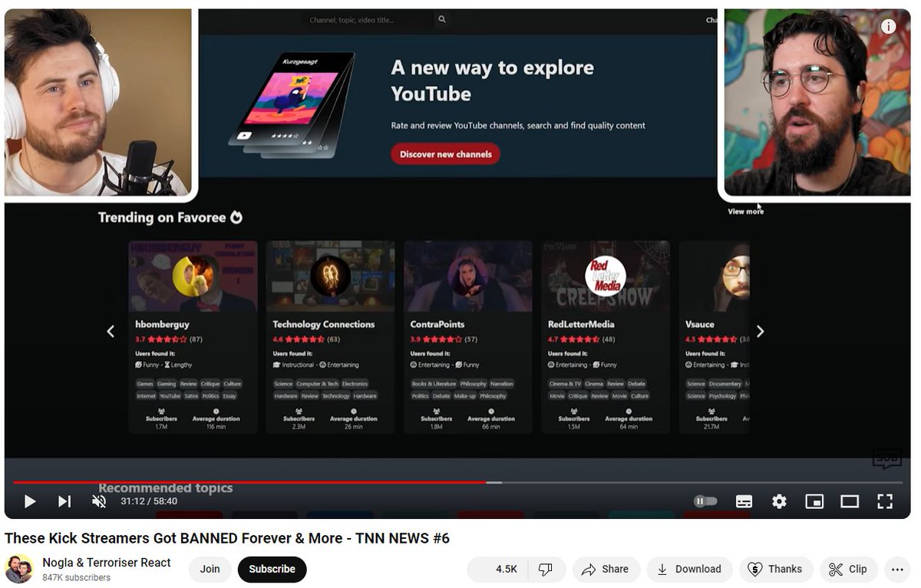Open the Vsauce channel card
921x588 pixels.
coord(714,337)
